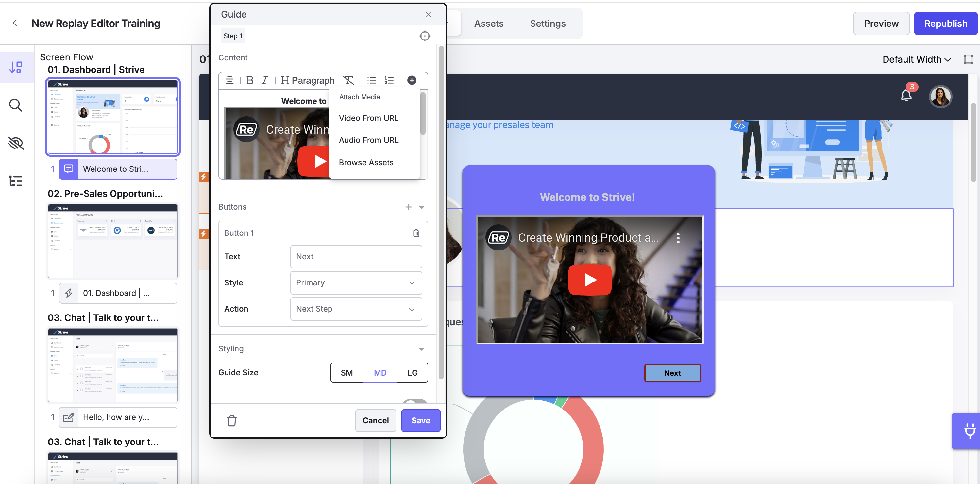980x484 pixels.
Task: Select LG guide size
Action: click(x=413, y=373)
